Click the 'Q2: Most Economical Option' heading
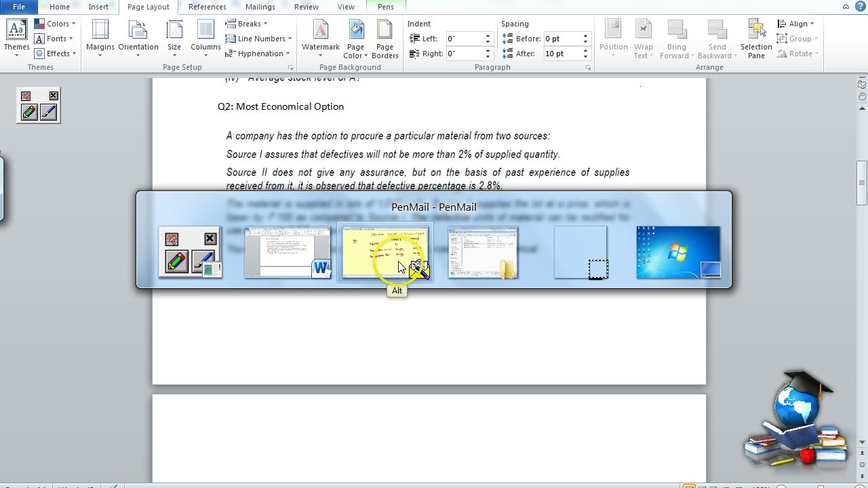 (x=281, y=106)
